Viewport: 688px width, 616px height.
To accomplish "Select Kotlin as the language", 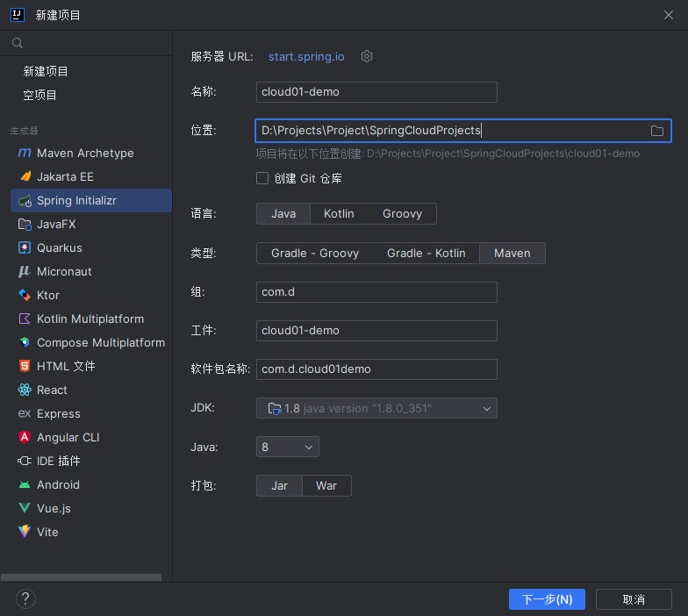I will tap(339, 214).
